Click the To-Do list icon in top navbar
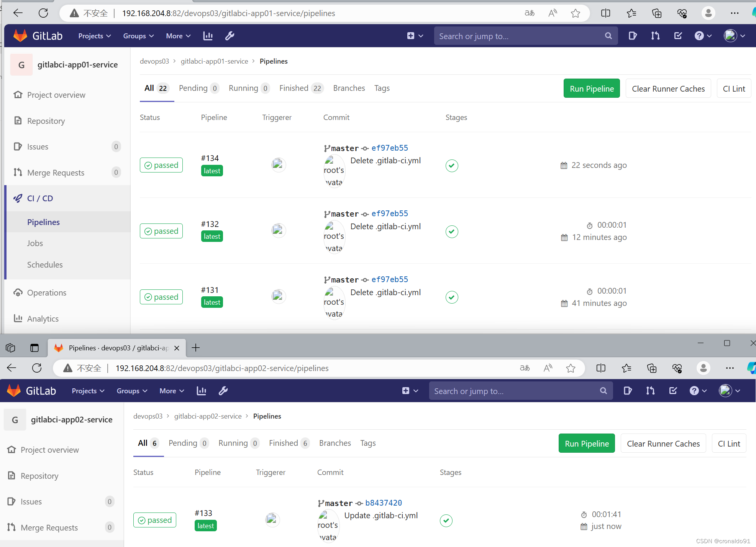 (x=678, y=36)
